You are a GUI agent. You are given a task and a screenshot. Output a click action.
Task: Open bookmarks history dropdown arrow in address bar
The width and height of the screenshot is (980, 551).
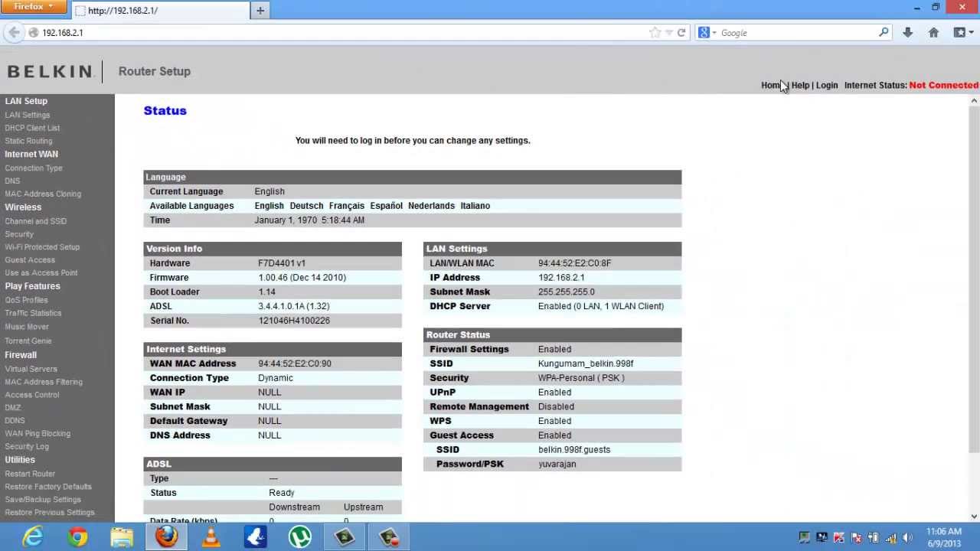tap(668, 33)
